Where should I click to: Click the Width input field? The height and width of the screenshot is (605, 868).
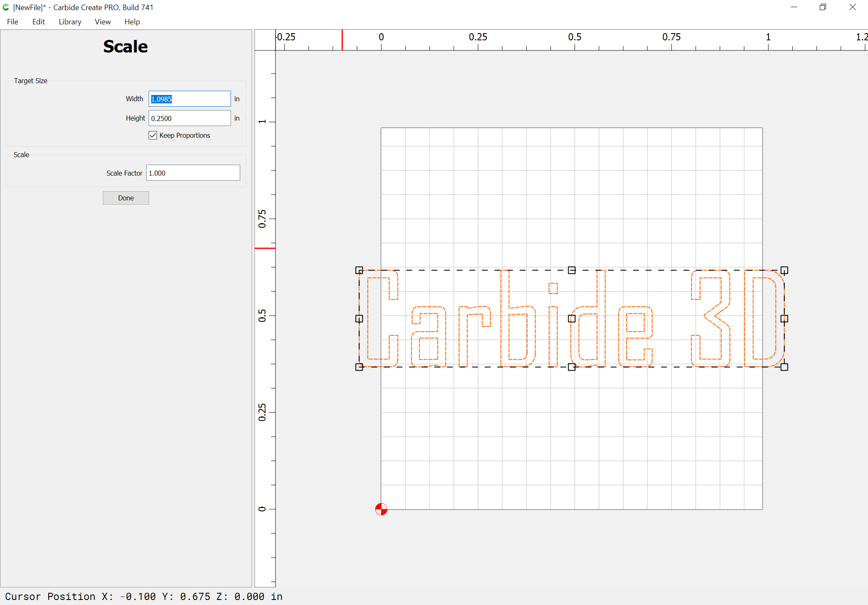(189, 99)
